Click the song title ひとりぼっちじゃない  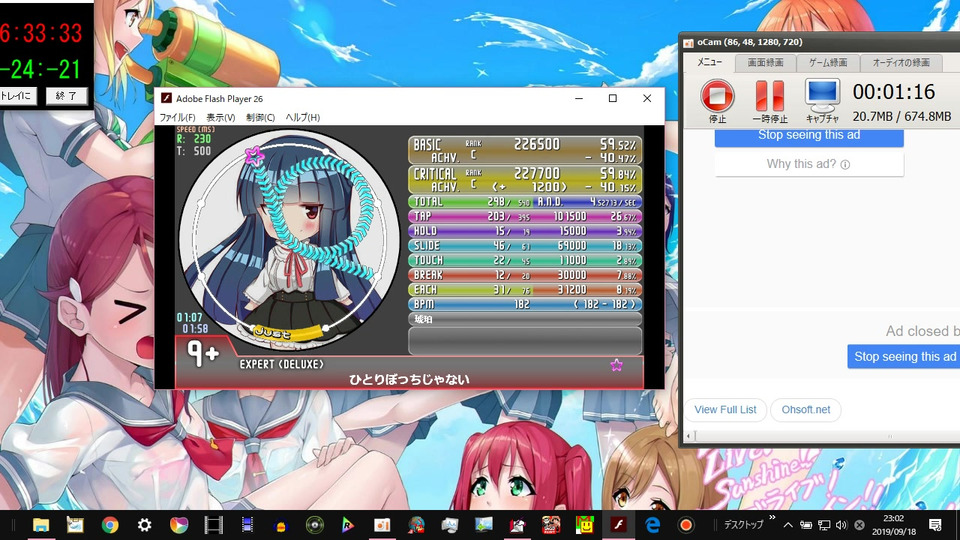pyautogui.click(x=409, y=380)
